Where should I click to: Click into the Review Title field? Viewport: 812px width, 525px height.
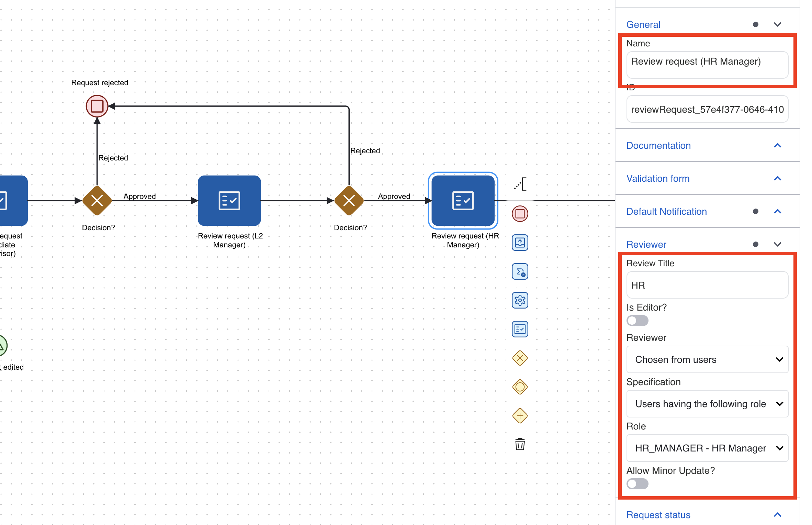pos(707,285)
